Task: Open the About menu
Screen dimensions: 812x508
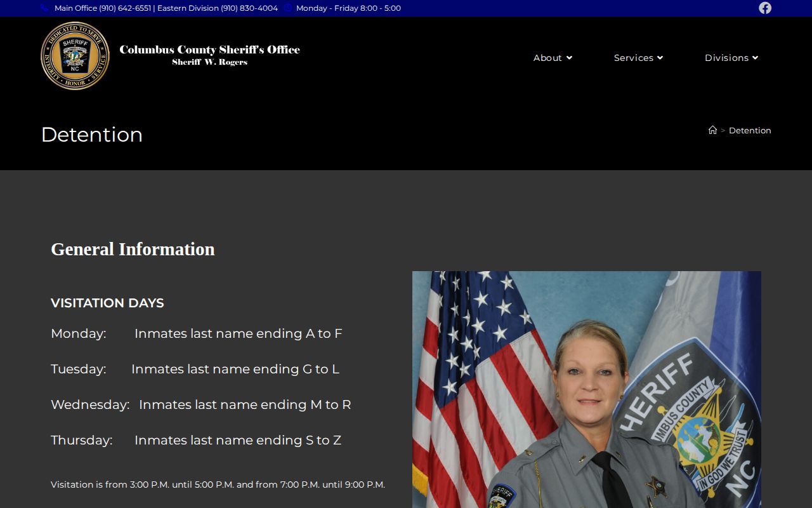Action: tap(553, 58)
